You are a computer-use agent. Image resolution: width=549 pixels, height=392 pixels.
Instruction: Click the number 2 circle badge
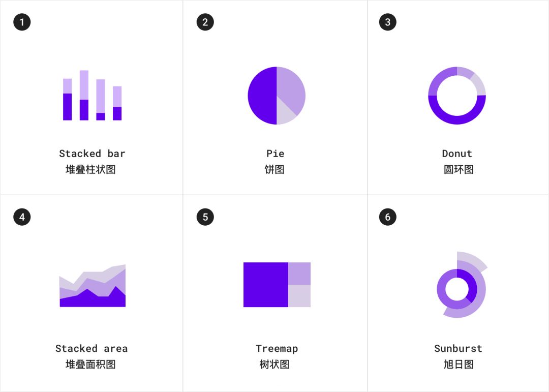tap(205, 22)
